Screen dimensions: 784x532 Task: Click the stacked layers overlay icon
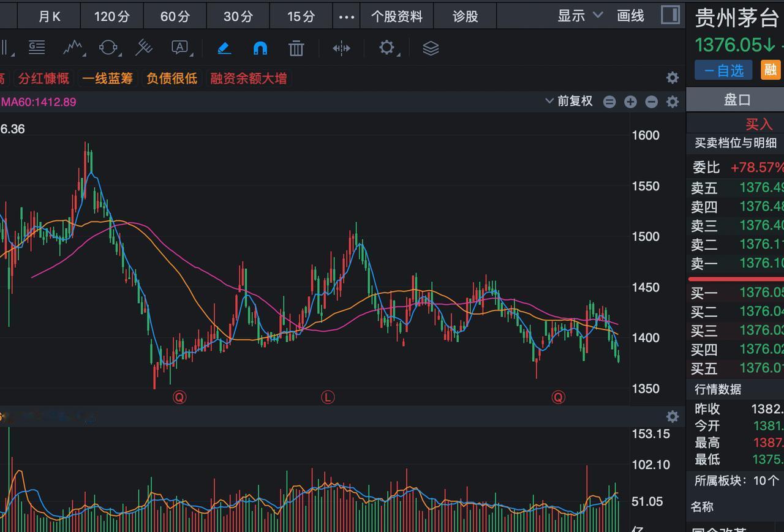[x=430, y=48]
